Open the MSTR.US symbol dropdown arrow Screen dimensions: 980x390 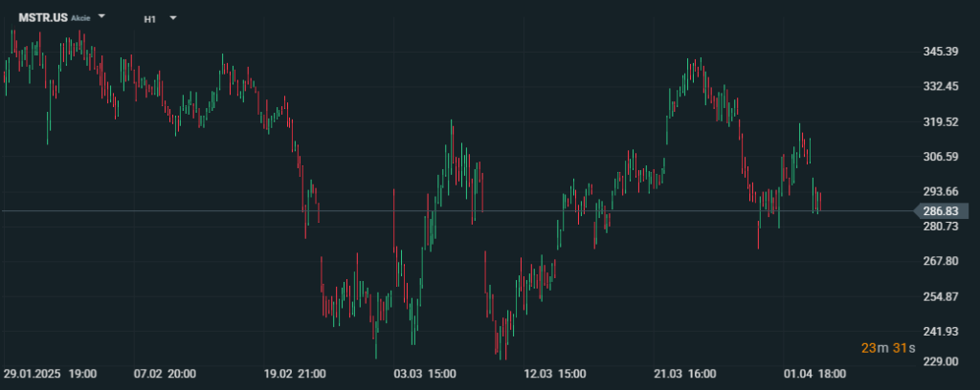point(102,17)
